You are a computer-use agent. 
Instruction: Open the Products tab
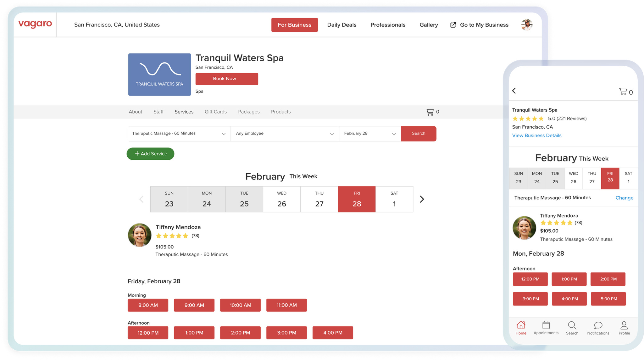coord(281,112)
